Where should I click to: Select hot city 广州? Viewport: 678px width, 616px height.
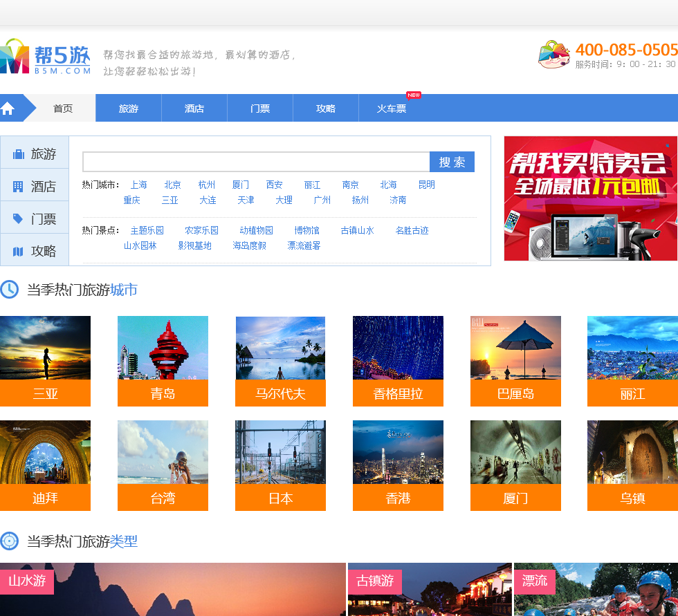322,200
